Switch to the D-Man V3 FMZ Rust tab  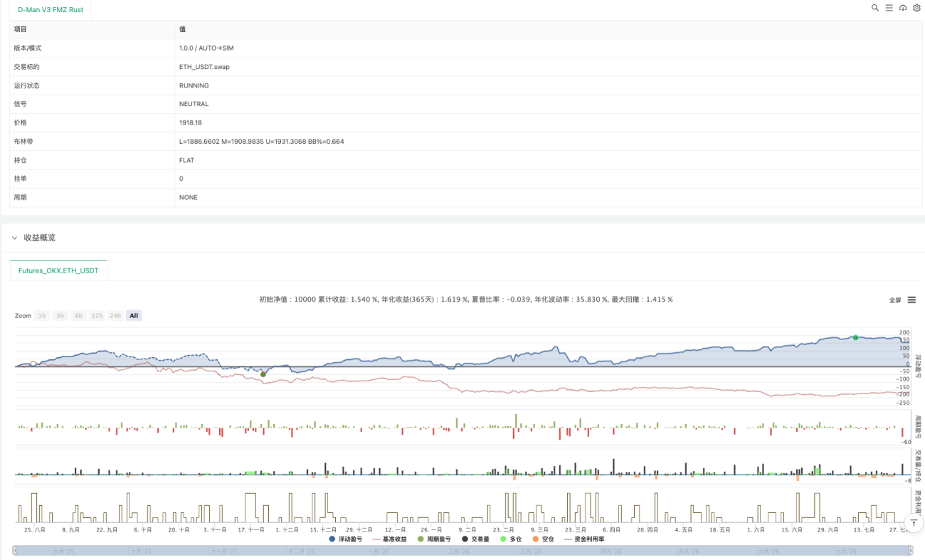coord(49,9)
